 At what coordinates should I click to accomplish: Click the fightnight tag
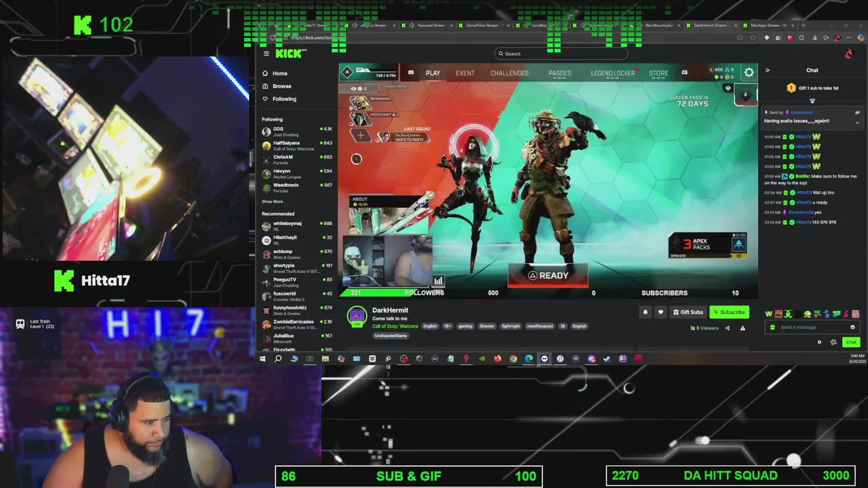511,326
